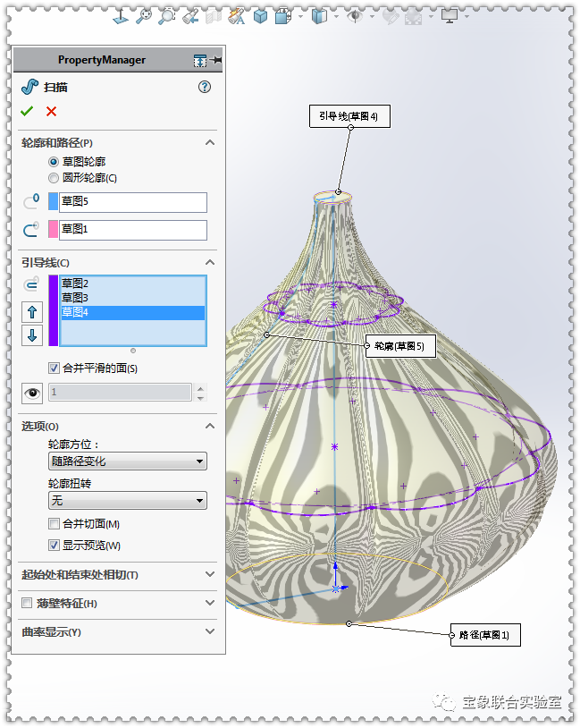This screenshot has height=728, width=580.
Task: Open the View Settings dropdown arrow
Action: click(x=467, y=16)
